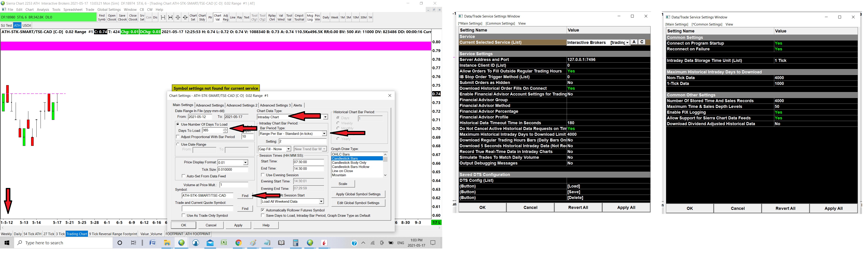
Task: Click the Find Symb toolbar button
Action: pyautogui.click(x=101, y=17)
